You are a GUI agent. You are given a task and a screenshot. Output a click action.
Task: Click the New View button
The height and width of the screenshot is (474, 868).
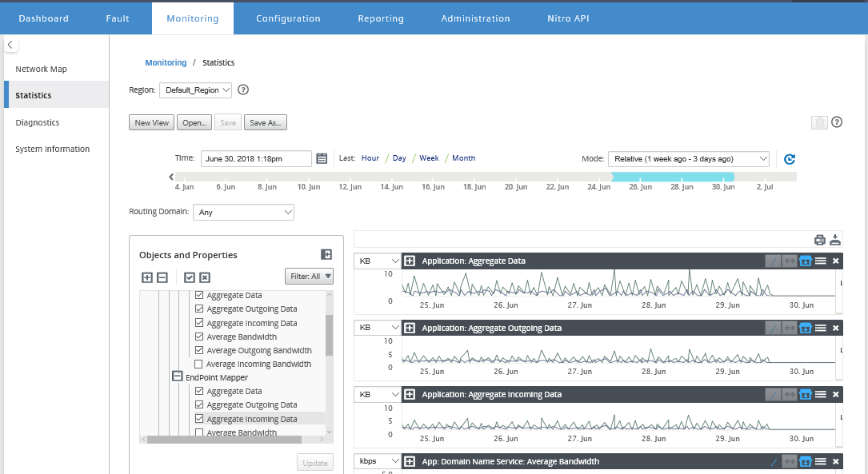pyautogui.click(x=152, y=122)
